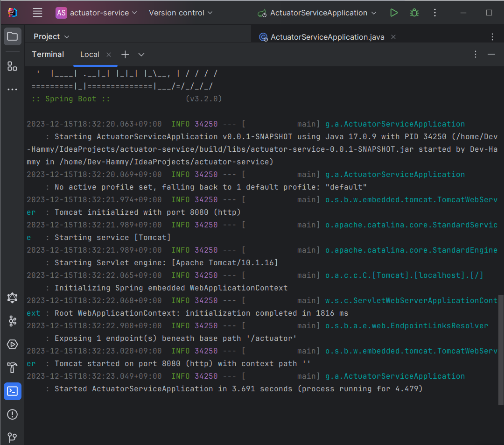Create a new terminal tab with plus
This screenshot has height=445, width=504.
[125, 54]
